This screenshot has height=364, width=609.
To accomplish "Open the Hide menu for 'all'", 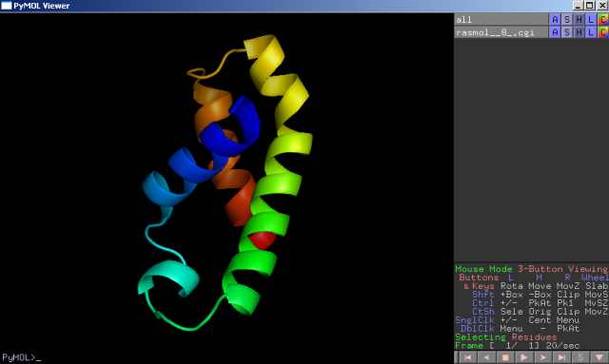I will pyautogui.click(x=579, y=19).
